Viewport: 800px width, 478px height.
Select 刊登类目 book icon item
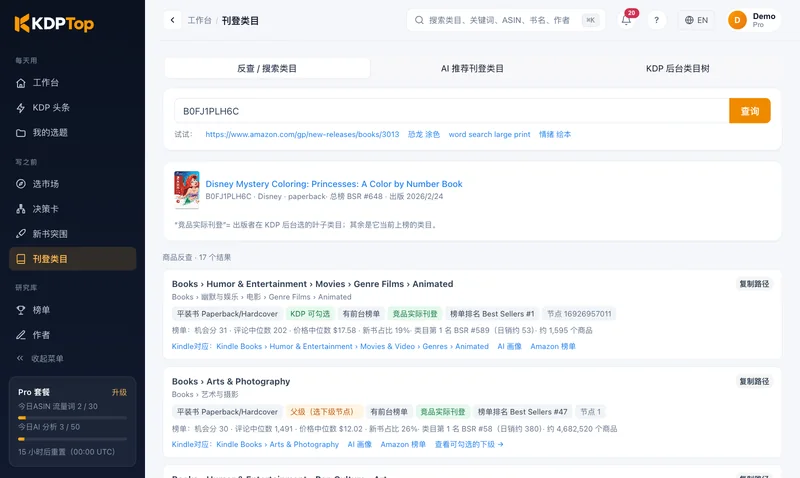[72, 259]
